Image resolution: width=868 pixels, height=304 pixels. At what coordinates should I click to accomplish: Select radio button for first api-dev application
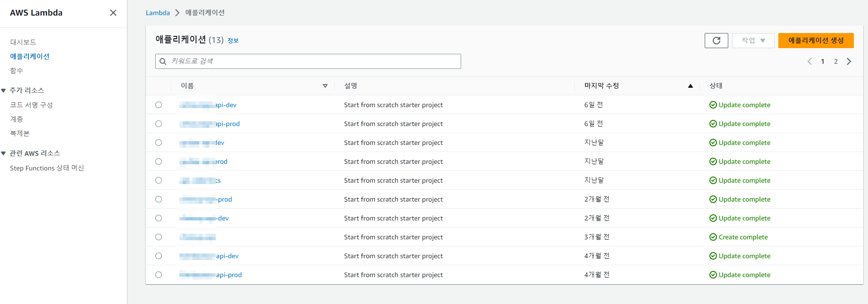click(x=159, y=105)
